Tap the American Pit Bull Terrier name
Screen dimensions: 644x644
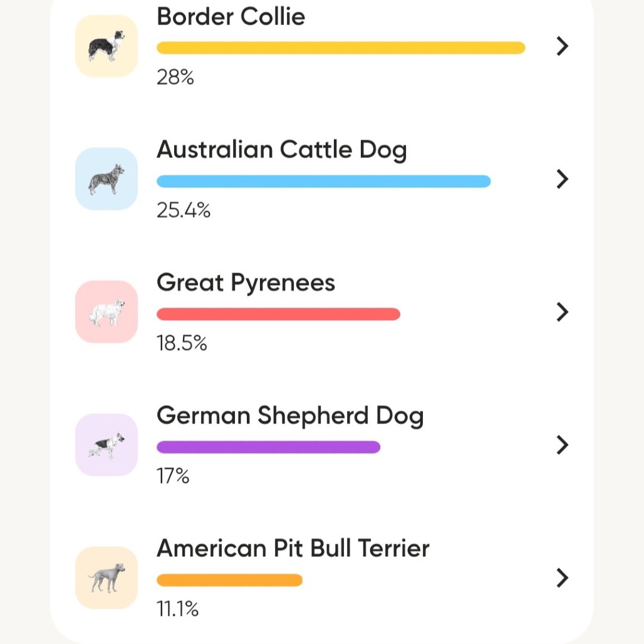tap(293, 548)
